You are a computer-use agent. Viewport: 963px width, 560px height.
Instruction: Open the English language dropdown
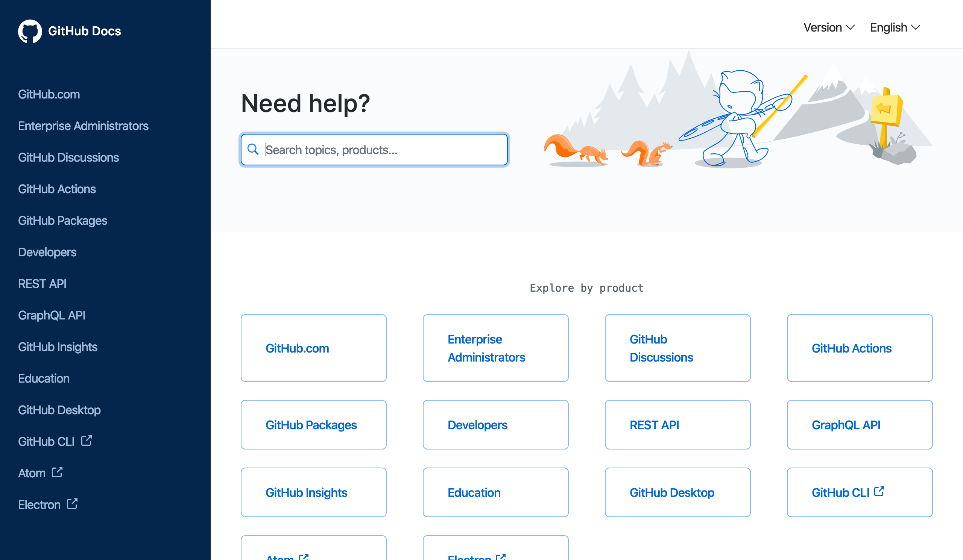[x=895, y=27]
